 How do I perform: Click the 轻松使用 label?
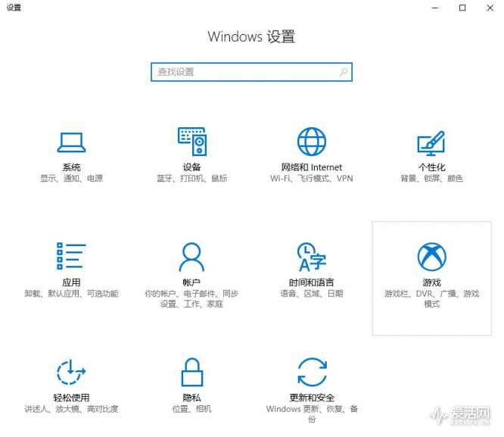(x=71, y=398)
